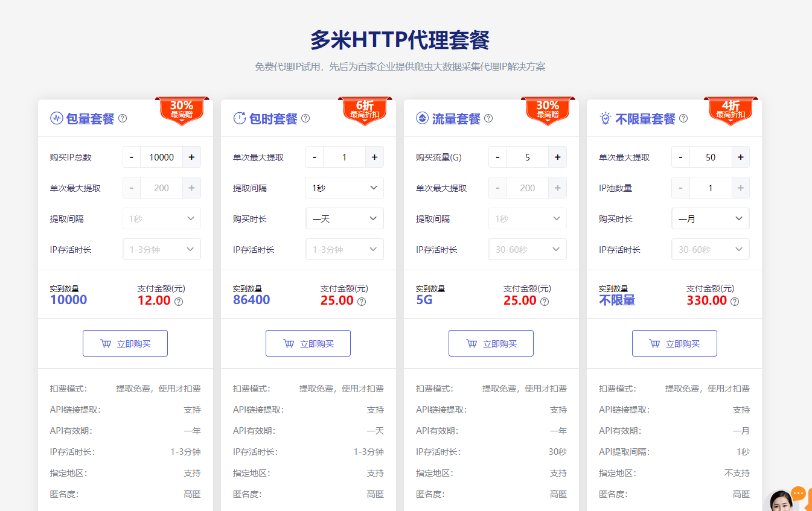
Task: Decrease 包时套餐 单次最大提取 value
Action: 315,157
